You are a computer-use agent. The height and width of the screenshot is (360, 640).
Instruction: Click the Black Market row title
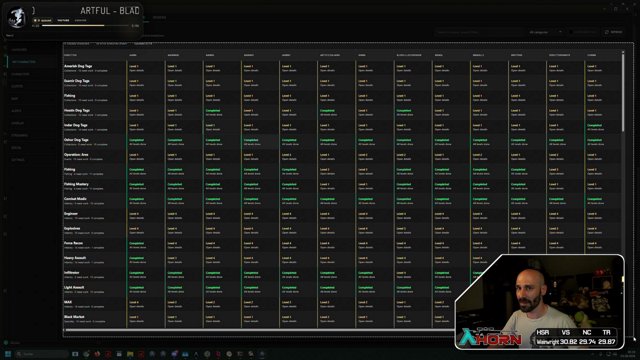coord(74,316)
